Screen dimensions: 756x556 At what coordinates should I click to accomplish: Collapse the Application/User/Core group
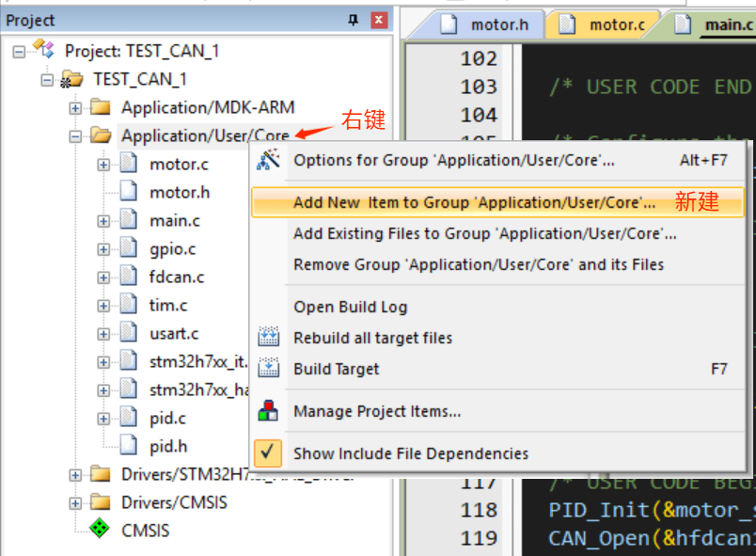coord(75,135)
